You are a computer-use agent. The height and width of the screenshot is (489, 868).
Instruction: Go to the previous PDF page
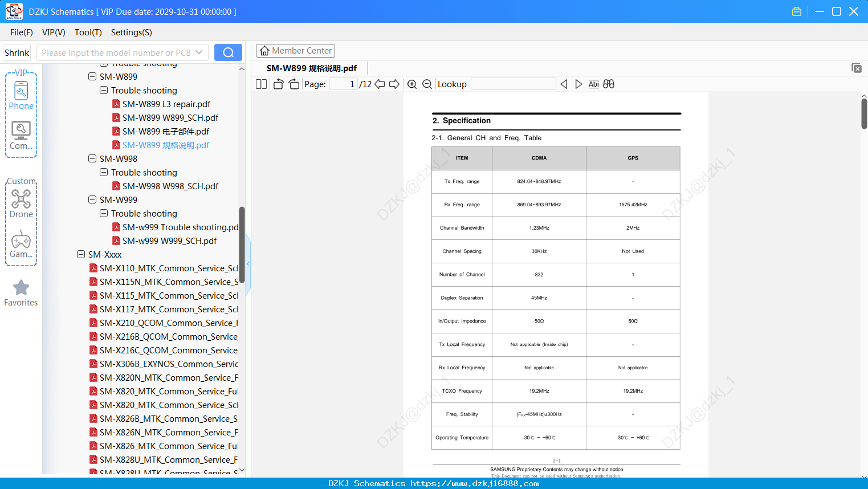[x=380, y=84]
